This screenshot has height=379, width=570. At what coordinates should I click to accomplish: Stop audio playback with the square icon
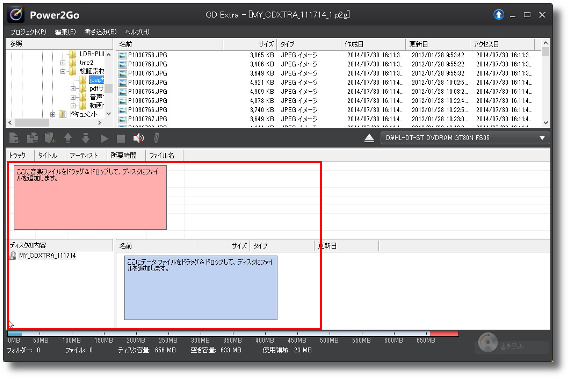pos(121,138)
